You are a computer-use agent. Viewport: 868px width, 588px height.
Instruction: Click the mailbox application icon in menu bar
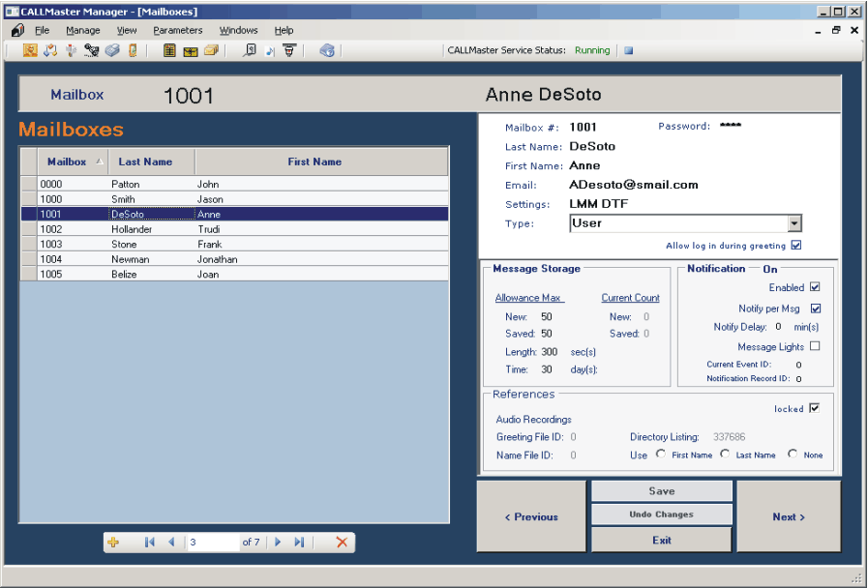[17, 30]
